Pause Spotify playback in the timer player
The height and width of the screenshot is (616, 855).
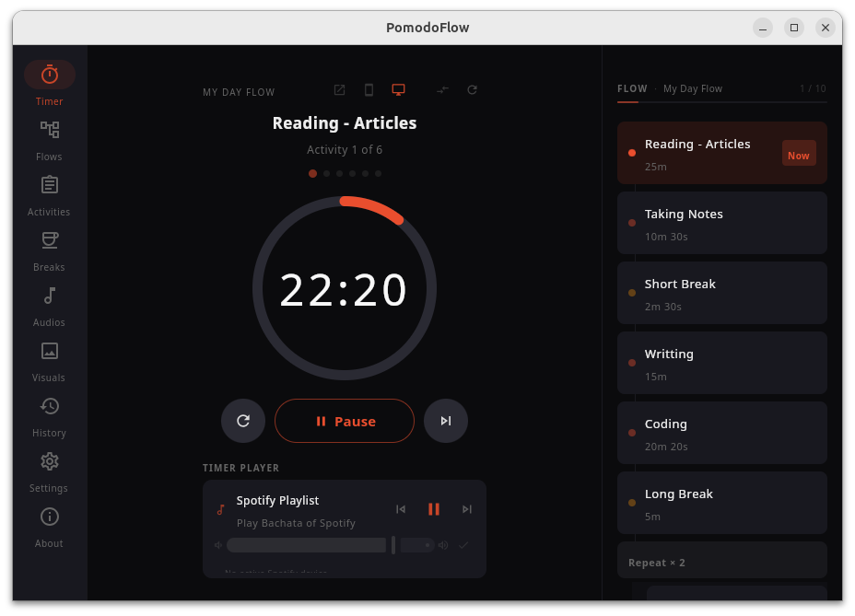[x=434, y=508]
